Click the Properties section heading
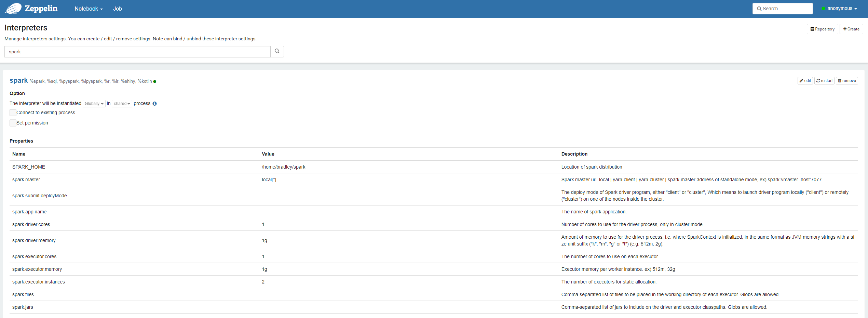 21,141
